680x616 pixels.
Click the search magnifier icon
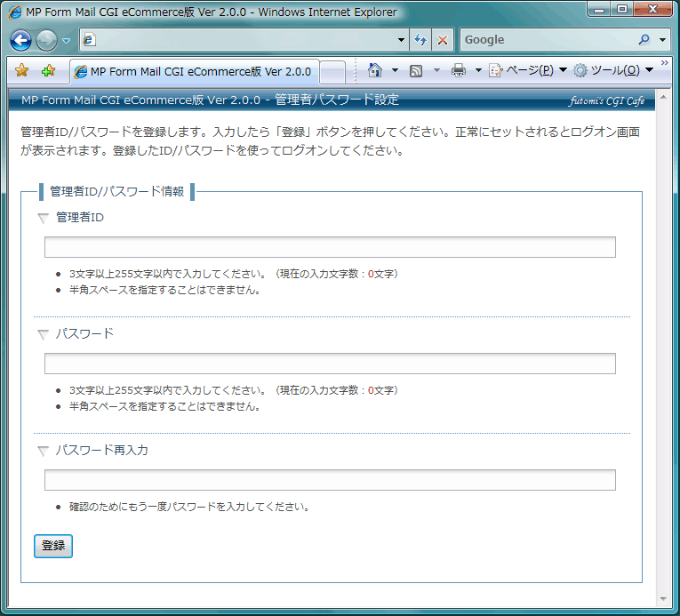point(644,40)
